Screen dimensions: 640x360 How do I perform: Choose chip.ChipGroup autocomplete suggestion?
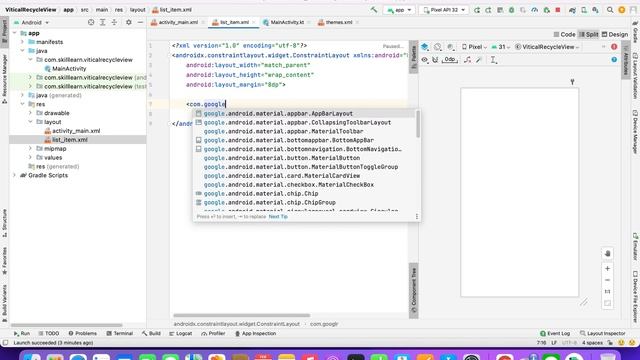pos(304,203)
